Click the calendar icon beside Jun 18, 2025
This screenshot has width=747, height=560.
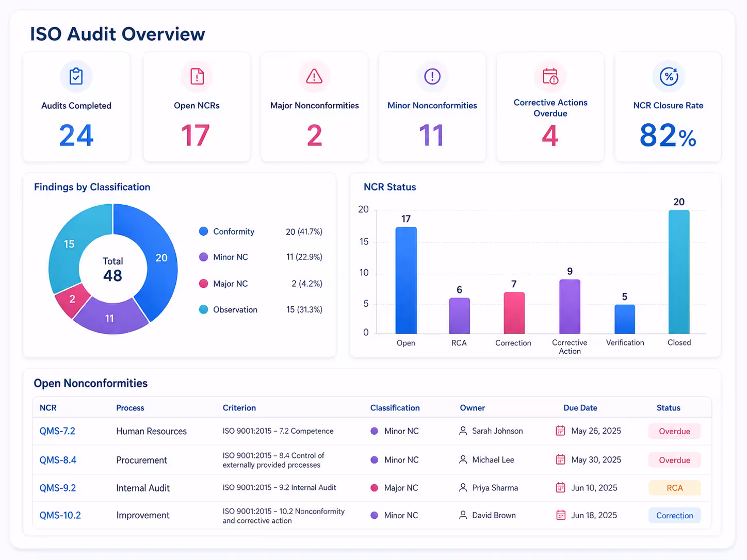560,515
